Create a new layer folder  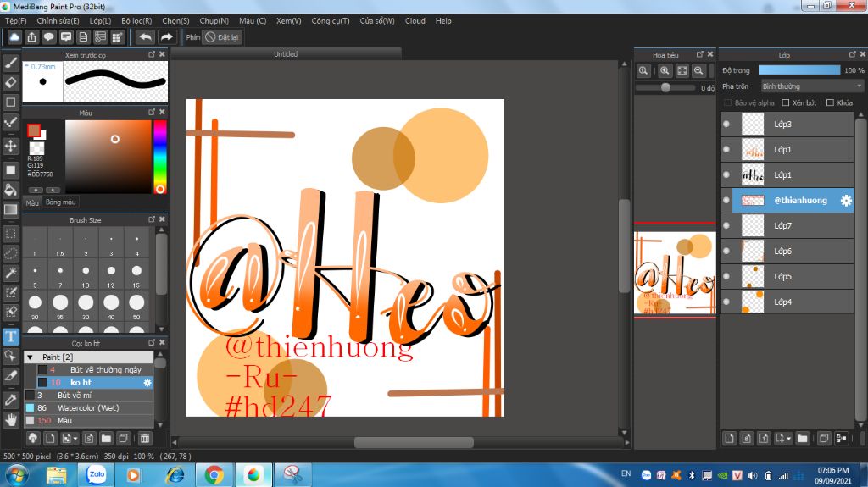pos(803,439)
